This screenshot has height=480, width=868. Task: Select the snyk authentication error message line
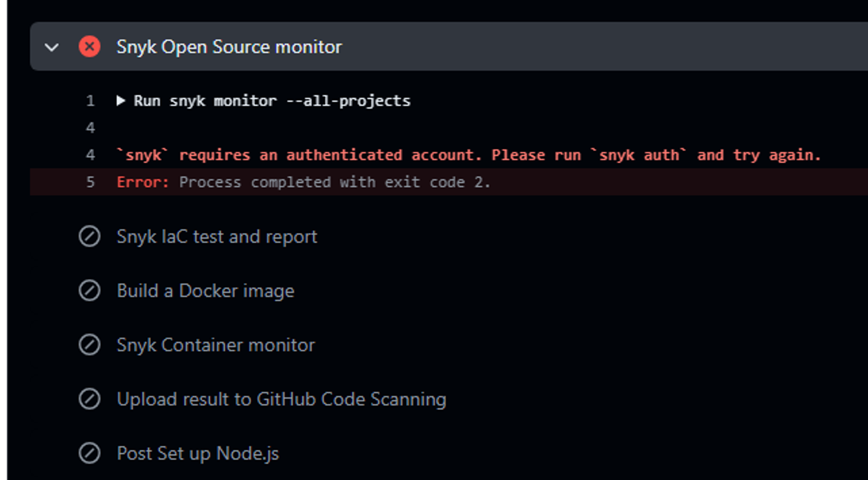point(469,155)
